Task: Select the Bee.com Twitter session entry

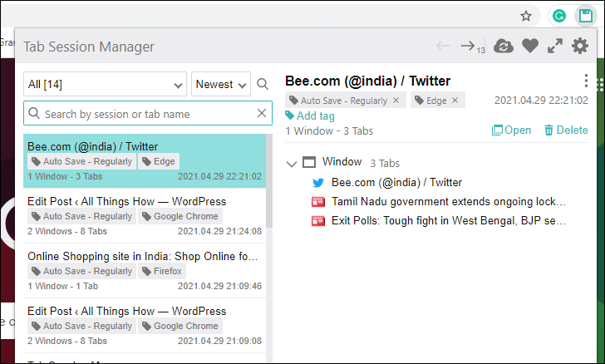Action: (145, 161)
